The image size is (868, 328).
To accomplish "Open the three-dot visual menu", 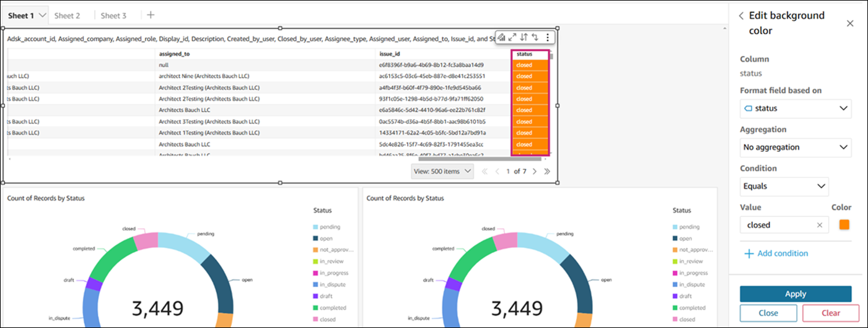I will tap(547, 37).
